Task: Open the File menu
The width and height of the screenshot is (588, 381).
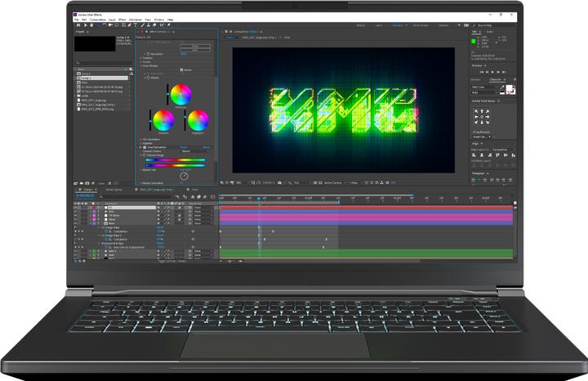Action: pos(77,20)
